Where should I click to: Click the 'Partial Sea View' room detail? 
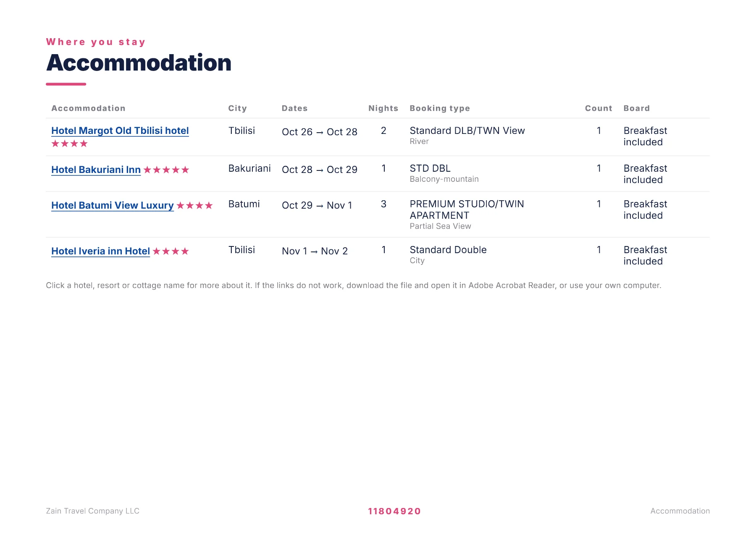click(x=441, y=226)
